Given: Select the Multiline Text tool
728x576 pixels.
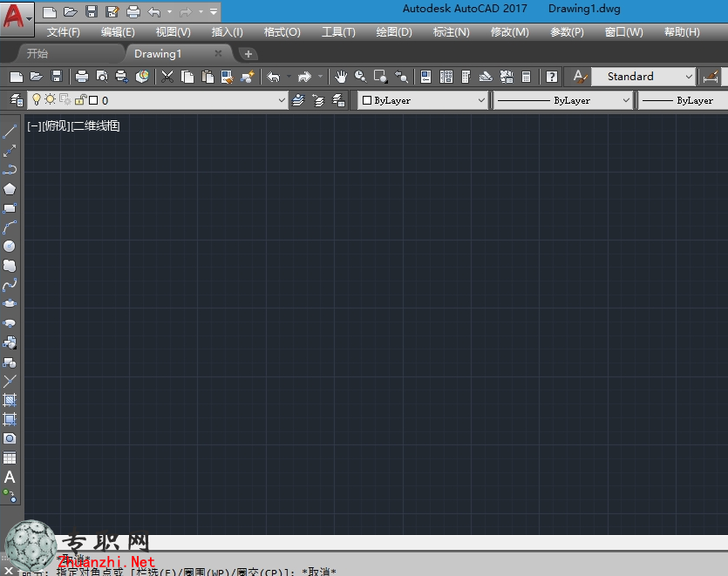Looking at the screenshot, I should 10,478.
